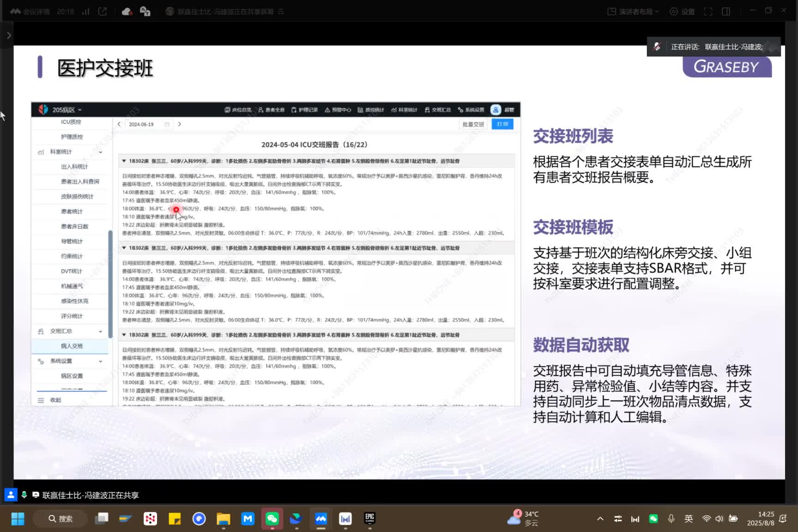This screenshot has width=798, height=532.
Task: Click the cloud recording icon
Action: (127, 12)
